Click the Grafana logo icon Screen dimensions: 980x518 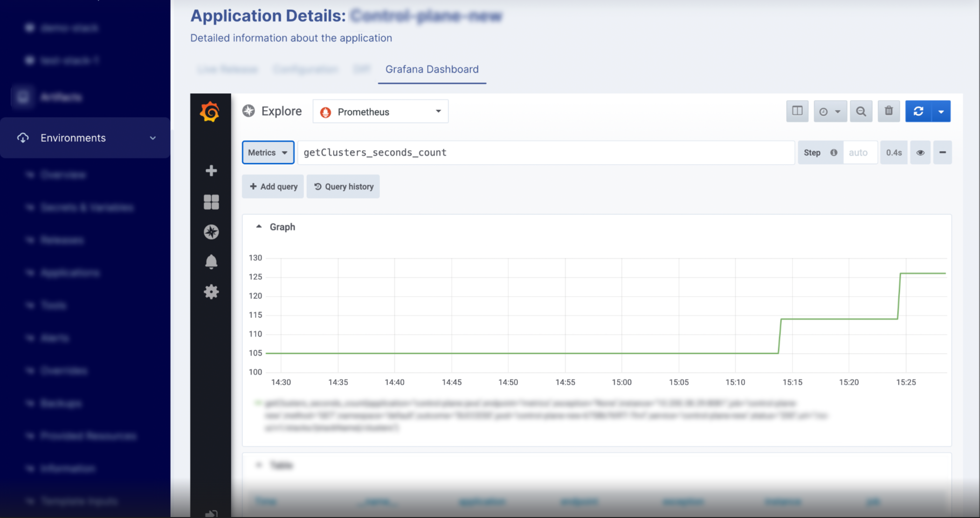(210, 112)
